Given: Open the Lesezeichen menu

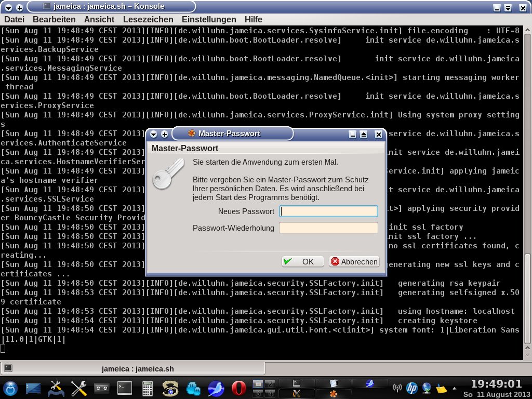Looking at the screenshot, I should coord(148,19).
